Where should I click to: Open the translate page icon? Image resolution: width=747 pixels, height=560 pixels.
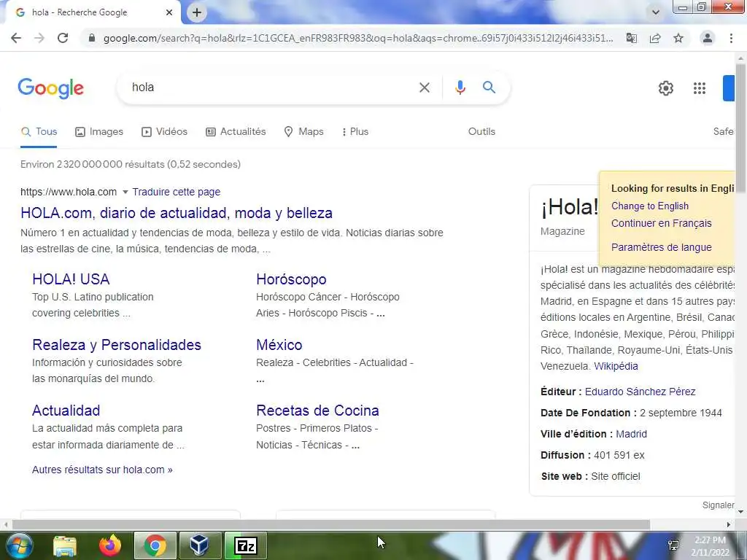[631, 38]
